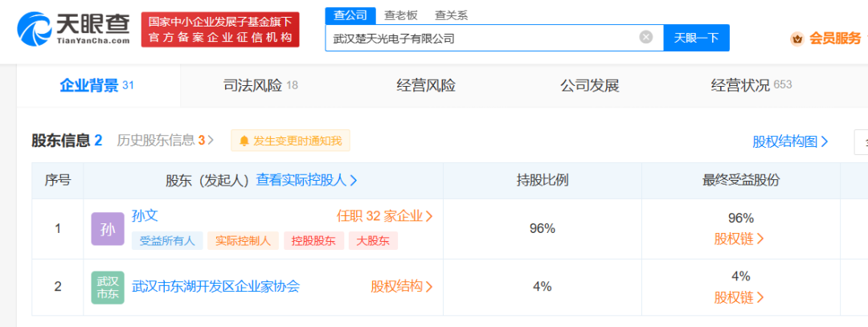868x327 pixels.
Task: Open 武汉市东湖开发区企业家协会 link
Action: pos(216,287)
